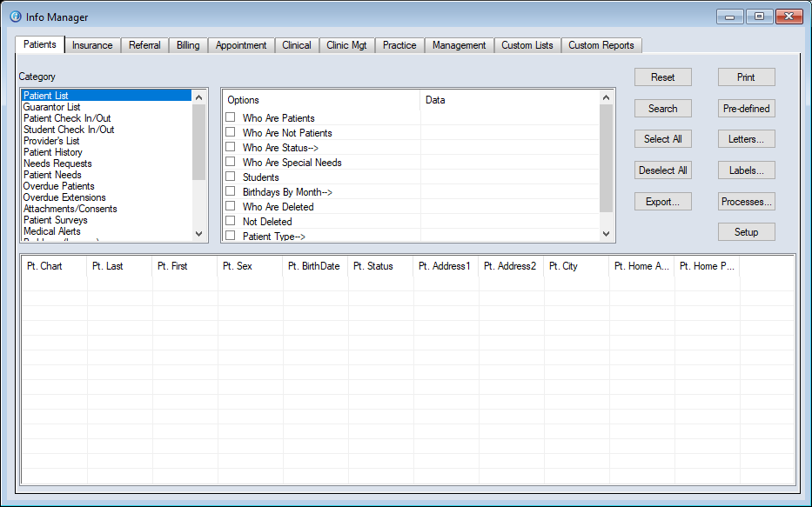Check the Students option
The width and height of the screenshot is (812, 507).
[232, 177]
